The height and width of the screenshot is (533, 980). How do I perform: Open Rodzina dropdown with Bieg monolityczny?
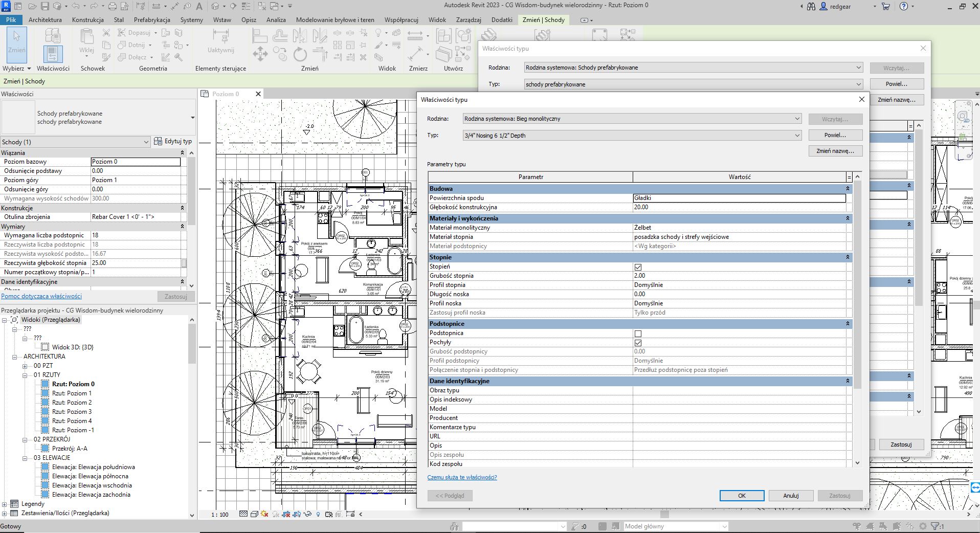point(796,119)
